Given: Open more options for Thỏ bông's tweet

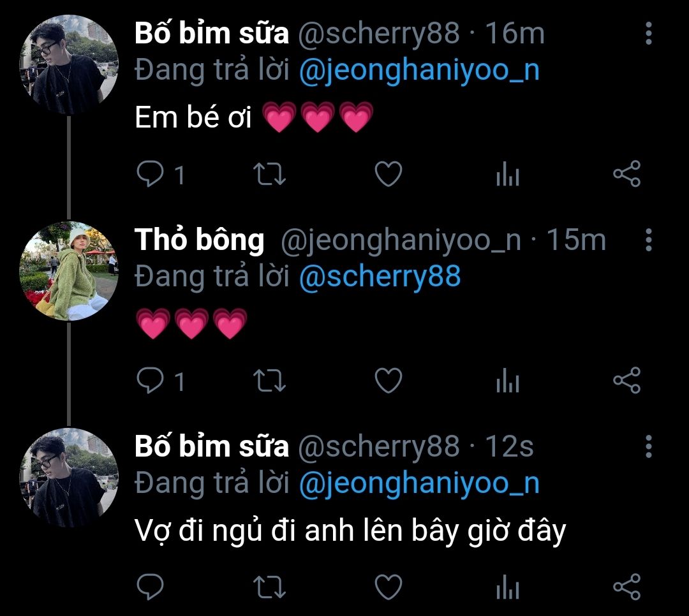Looking at the screenshot, I should click(x=648, y=240).
